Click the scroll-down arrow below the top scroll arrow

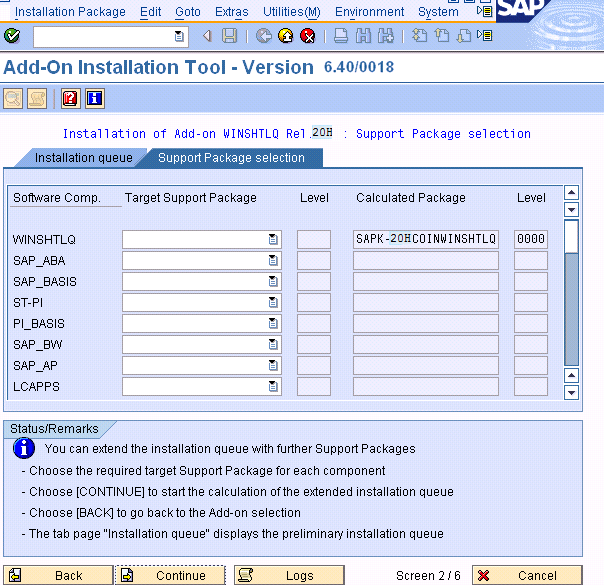pos(572,210)
